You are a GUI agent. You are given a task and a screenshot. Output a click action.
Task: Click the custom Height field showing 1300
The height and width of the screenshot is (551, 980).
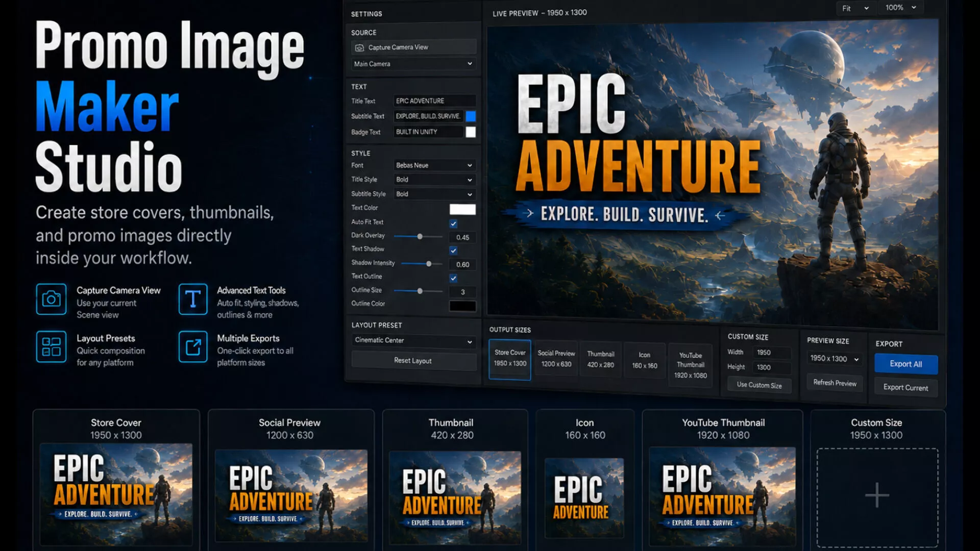(773, 367)
